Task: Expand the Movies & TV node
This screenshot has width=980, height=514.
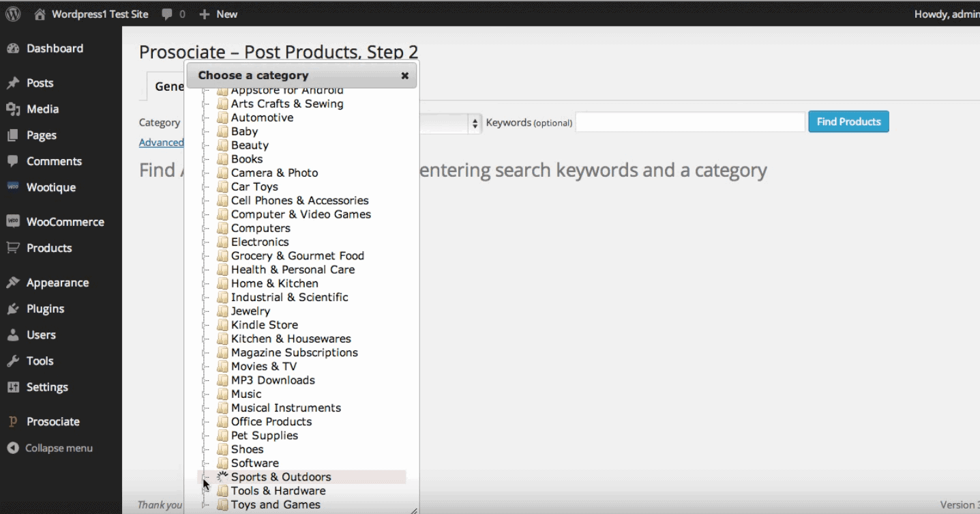Action: (206, 367)
